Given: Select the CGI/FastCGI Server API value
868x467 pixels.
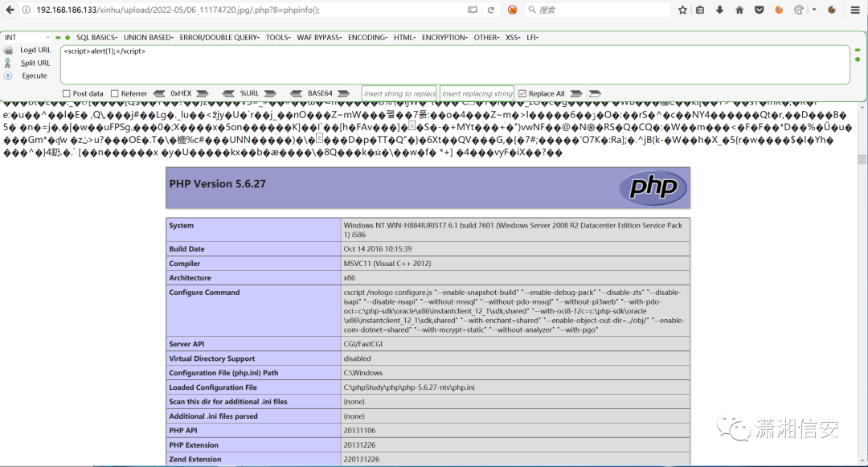Looking at the screenshot, I should 363,343.
